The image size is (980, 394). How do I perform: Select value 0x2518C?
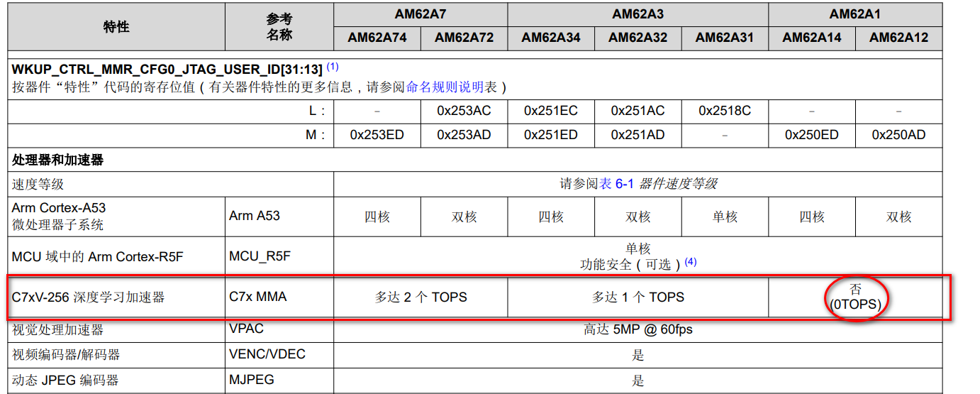pyautogui.click(x=725, y=111)
